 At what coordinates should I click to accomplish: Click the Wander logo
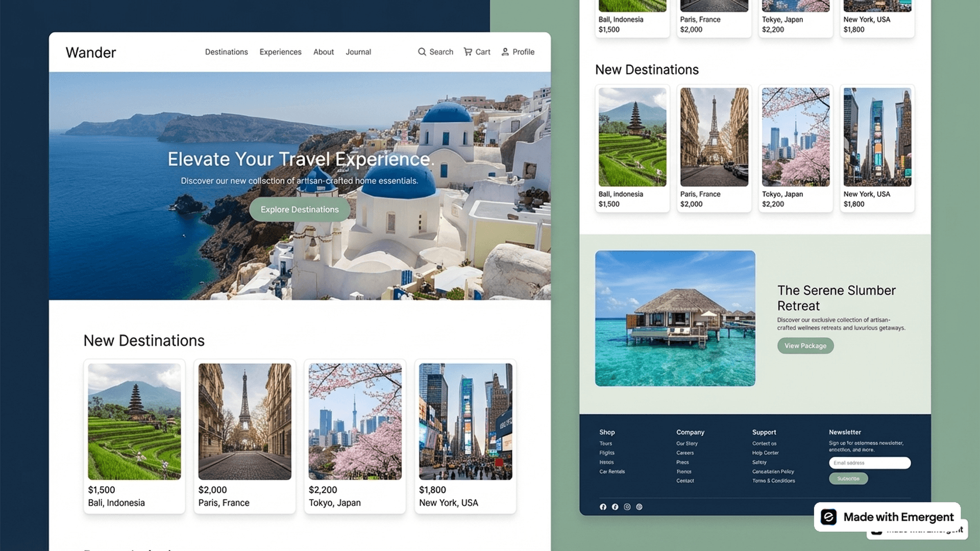pos(90,52)
